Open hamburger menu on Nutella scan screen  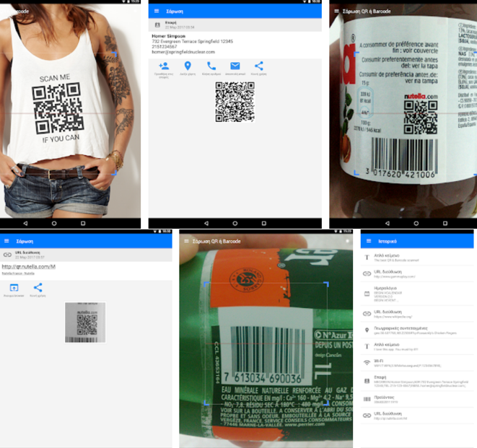tap(336, 12)
